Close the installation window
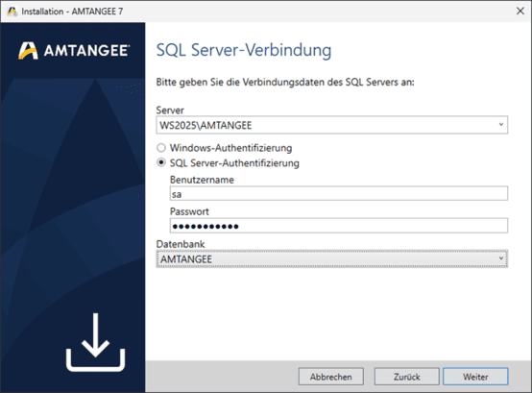532x393 pixels. pos(520,11)
